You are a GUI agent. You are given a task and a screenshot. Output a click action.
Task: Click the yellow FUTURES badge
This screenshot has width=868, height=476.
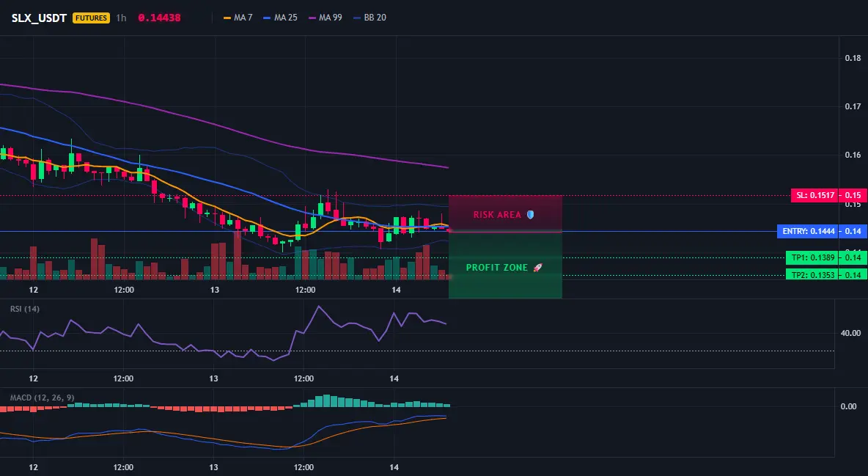[x=92, y=18]
